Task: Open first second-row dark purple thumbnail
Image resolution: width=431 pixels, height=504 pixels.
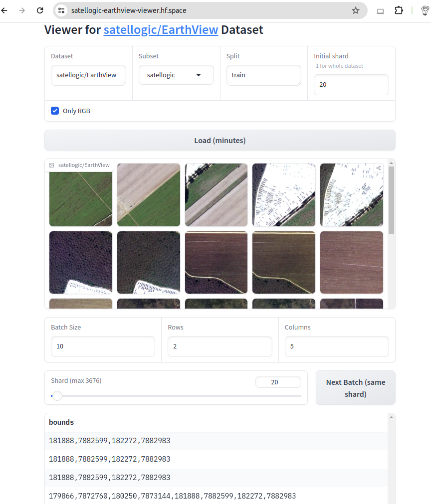Action: coord(81,262)
